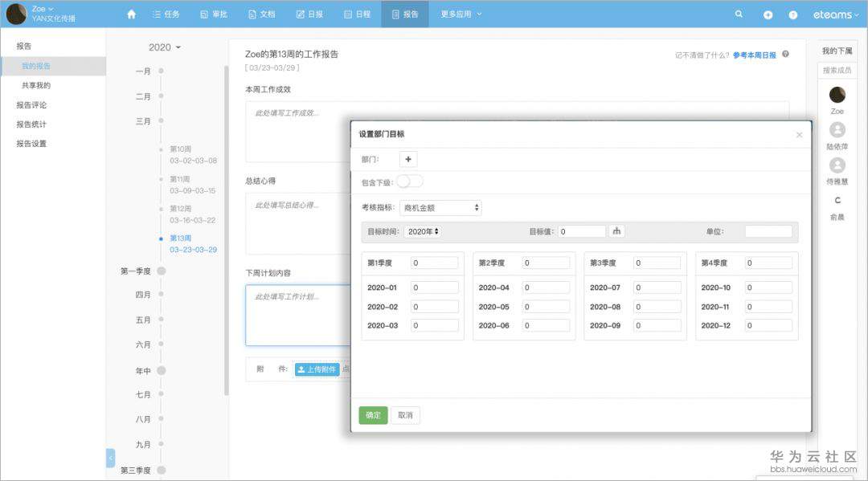
Task: Select 第10周 week in timeline
Action: pos(193,155)
